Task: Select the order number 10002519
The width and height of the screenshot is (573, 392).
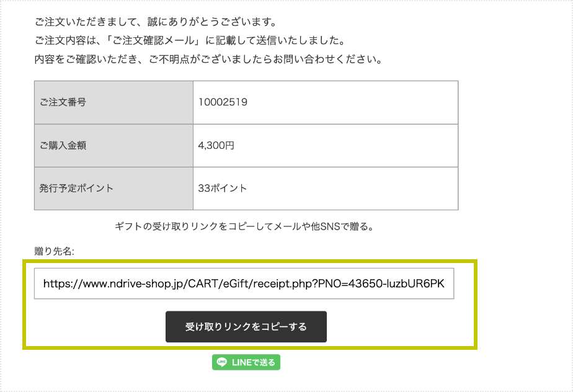Action: coord(223,102)
